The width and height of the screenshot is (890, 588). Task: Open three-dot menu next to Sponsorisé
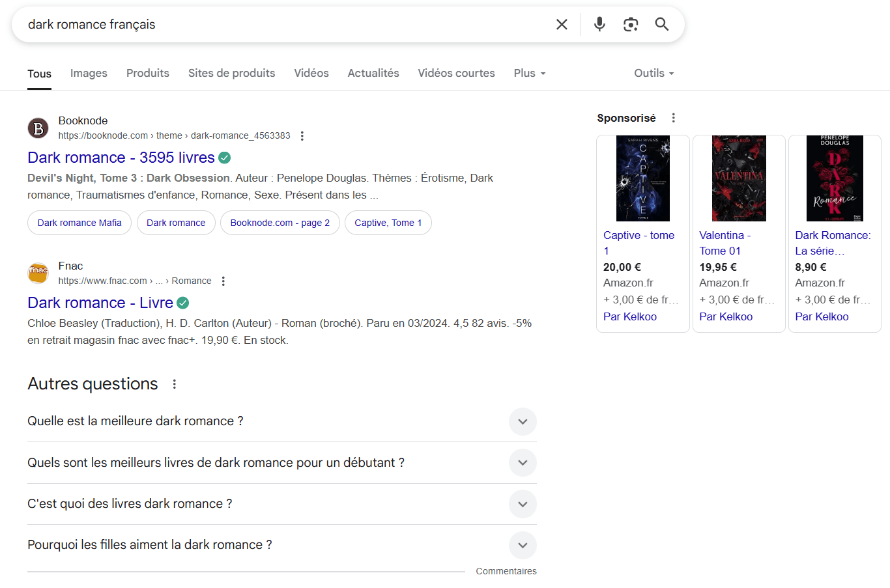click(673, 118)
